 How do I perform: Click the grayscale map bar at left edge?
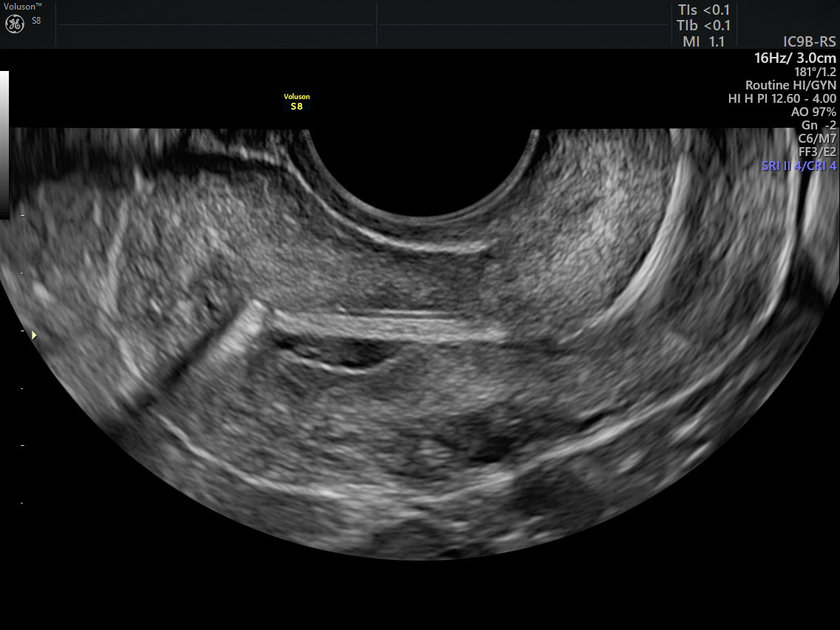pyautogui.click(x=4, y=144)
